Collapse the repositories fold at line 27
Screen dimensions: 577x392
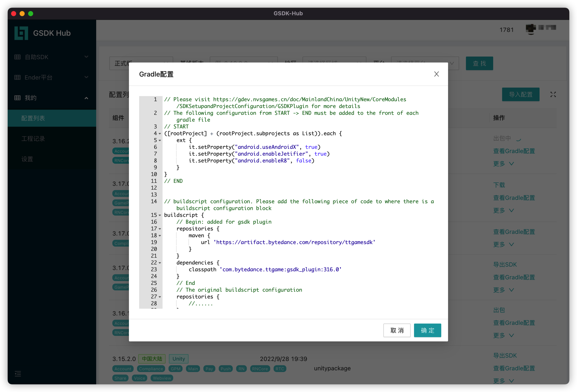(160, 297)
